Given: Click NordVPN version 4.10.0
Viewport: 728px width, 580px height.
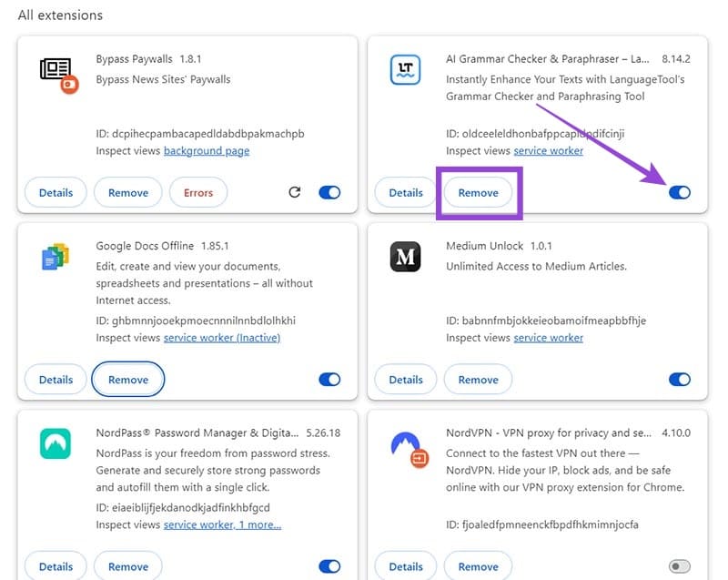Looking at the screenshot, I should (676, 432).
